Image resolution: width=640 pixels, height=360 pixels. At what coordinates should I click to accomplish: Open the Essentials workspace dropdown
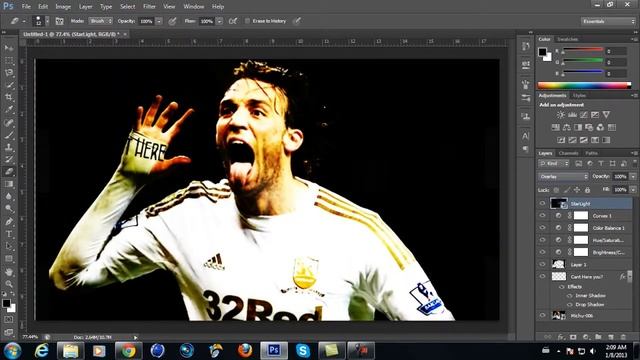point(608,21)
